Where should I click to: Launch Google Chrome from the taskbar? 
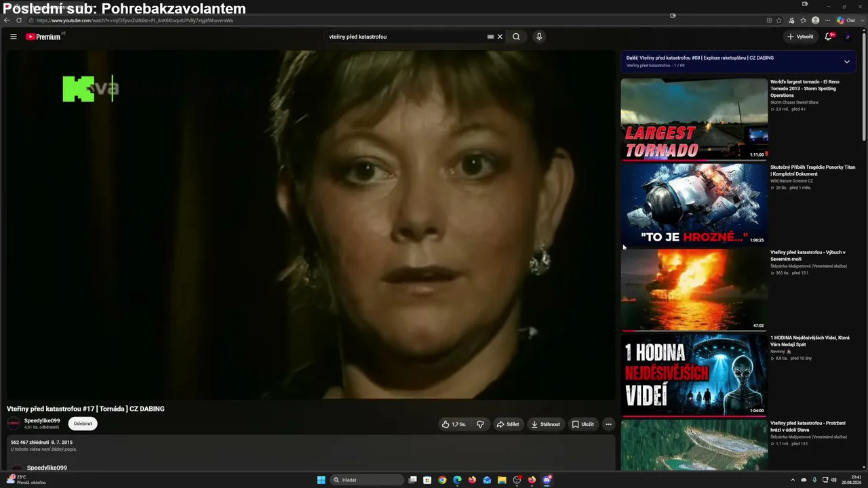point(442,480)
